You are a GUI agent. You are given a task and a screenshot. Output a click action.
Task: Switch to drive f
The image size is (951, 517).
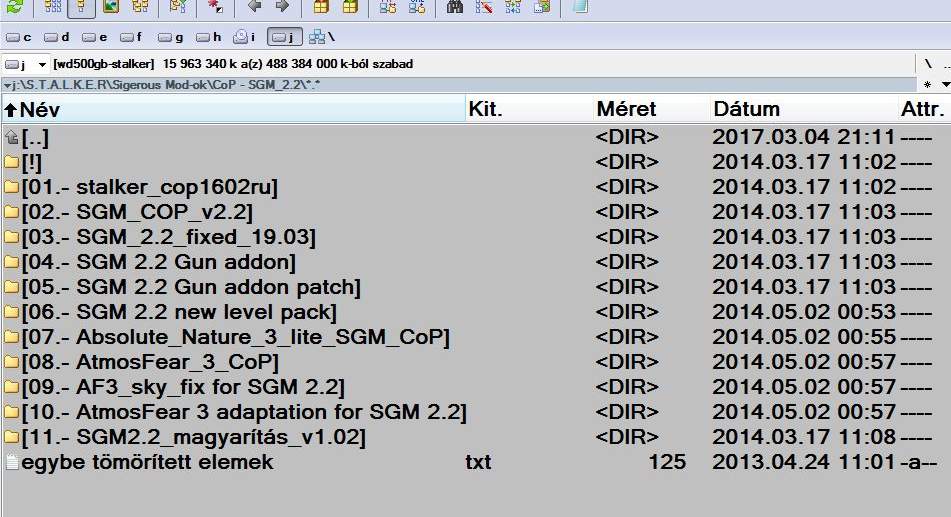pos(131,38)
